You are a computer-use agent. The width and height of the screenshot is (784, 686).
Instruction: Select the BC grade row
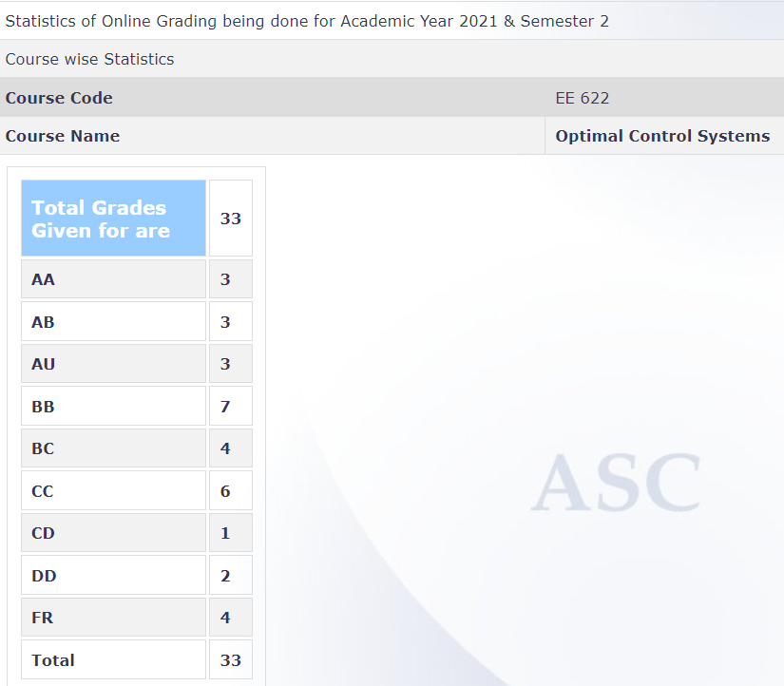coord(112,448)
